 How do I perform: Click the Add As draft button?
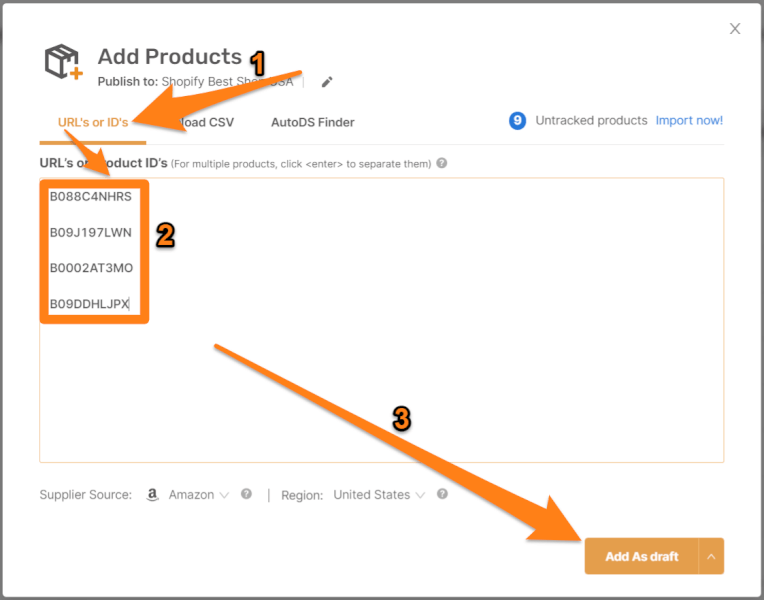642,556
